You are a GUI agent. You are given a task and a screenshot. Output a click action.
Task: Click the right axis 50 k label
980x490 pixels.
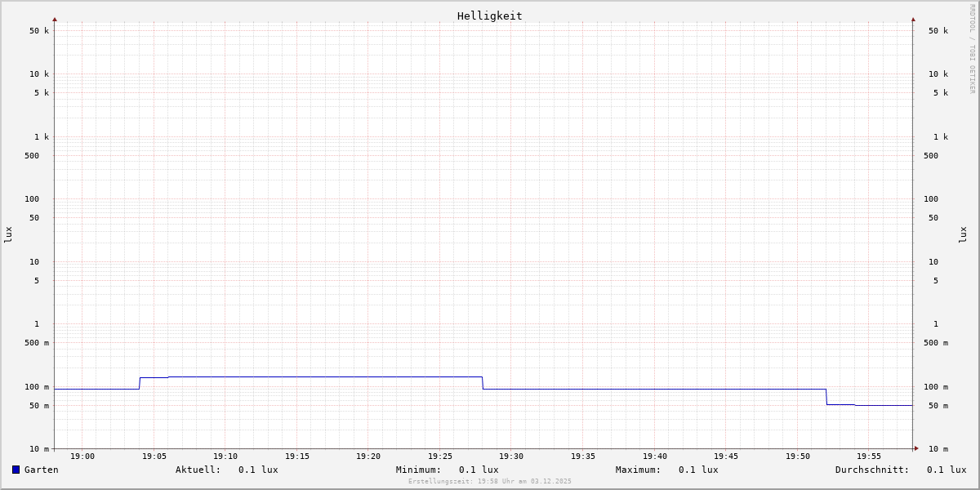tap(938, 31)
